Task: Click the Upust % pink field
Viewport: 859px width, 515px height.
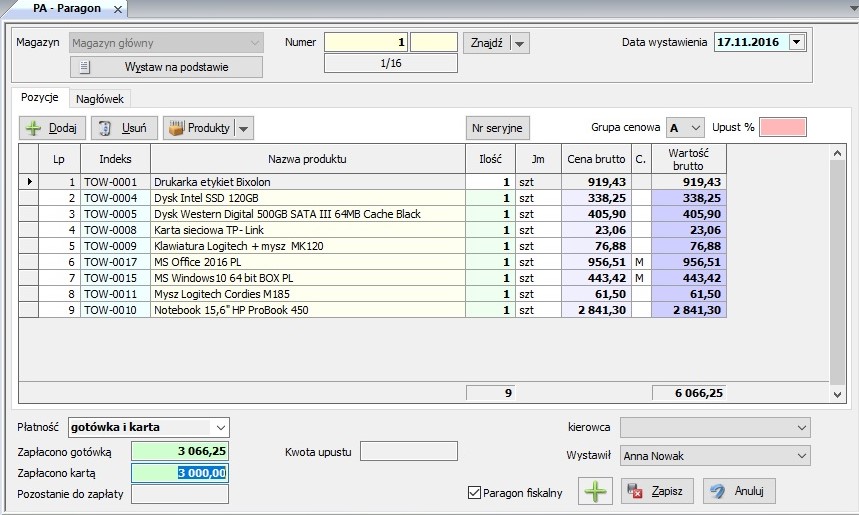Action: [783, 127]
